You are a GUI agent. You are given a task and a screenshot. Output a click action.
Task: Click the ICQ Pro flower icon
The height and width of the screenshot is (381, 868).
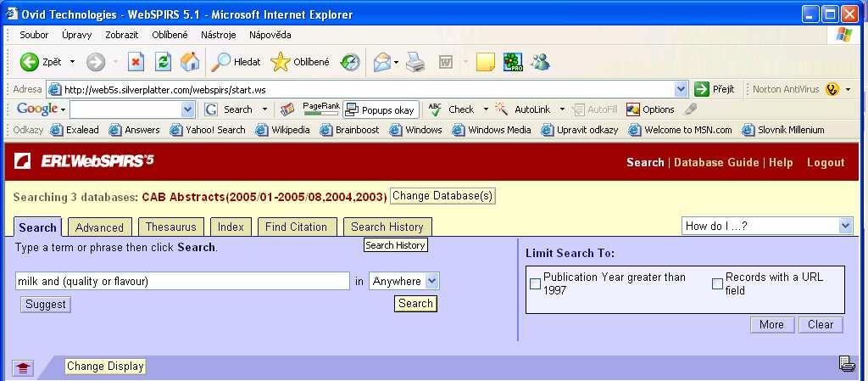coord(513,62)
